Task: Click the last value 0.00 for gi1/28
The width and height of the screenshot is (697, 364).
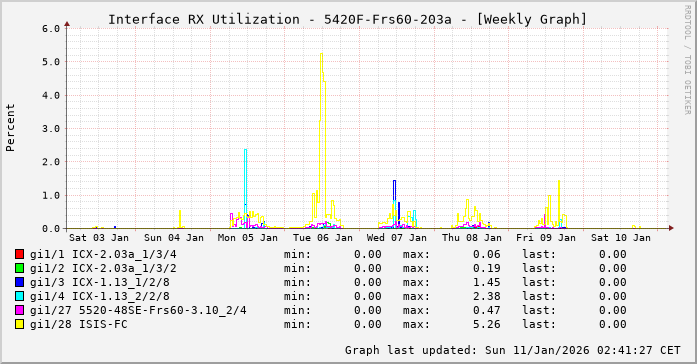Action: [x=613, y=324]
